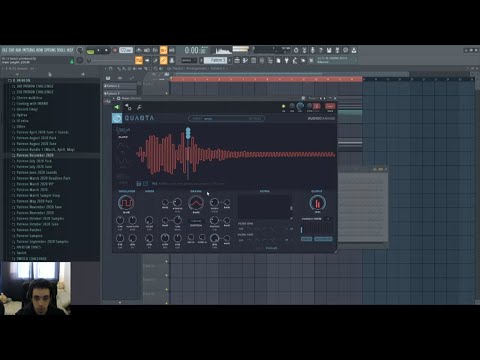
Task: Click the gear icon in plugin wrapper
Action: [x=128, y=107]
